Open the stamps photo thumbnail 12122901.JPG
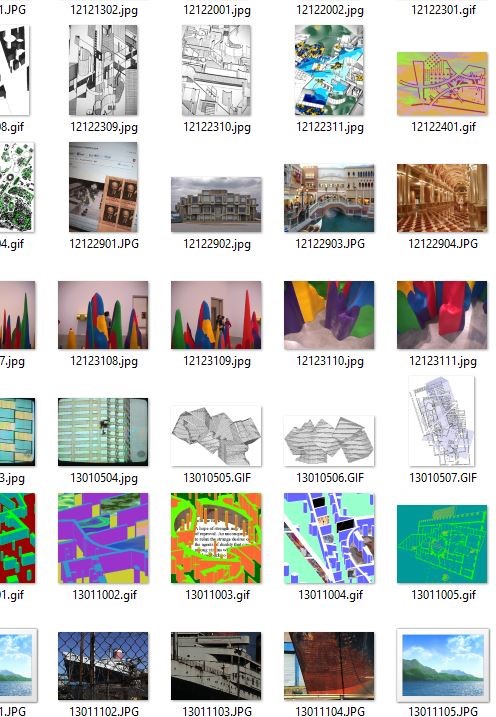Viewport: 496px width, 717px height. pos(103,187)
